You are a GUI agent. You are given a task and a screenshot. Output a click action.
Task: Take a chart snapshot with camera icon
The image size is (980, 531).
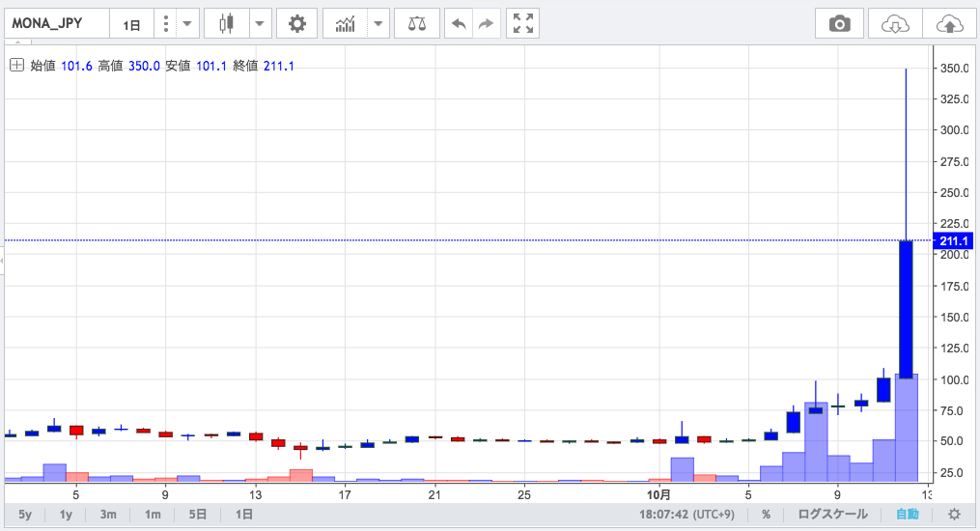click(x=839, y=24)
